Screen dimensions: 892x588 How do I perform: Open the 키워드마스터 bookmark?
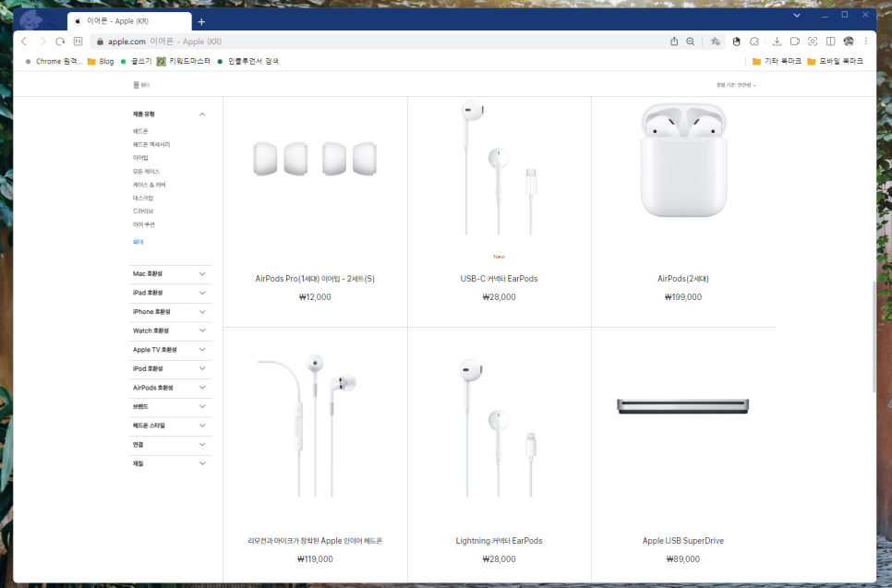coord(184,62)
